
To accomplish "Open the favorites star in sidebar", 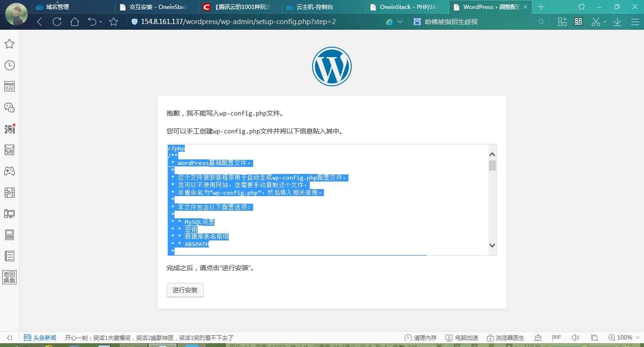I will point(9,44).
